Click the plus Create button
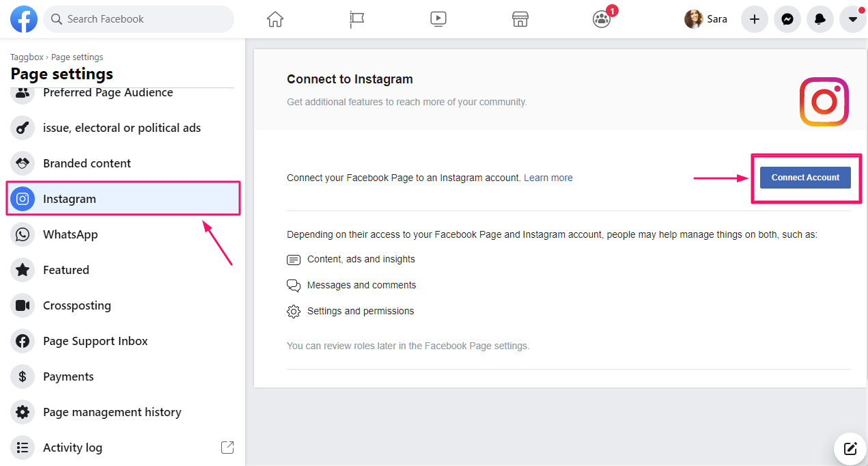868x466 pixels. [x=754, y=19]
